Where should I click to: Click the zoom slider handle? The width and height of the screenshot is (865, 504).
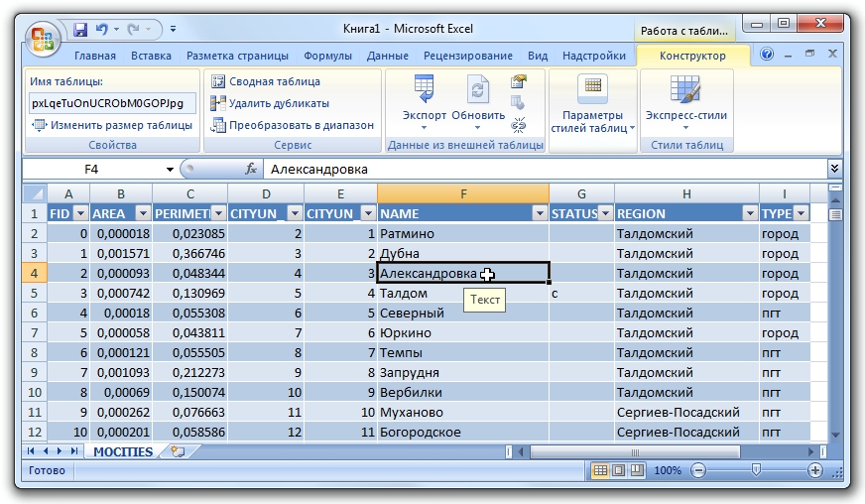756,470
